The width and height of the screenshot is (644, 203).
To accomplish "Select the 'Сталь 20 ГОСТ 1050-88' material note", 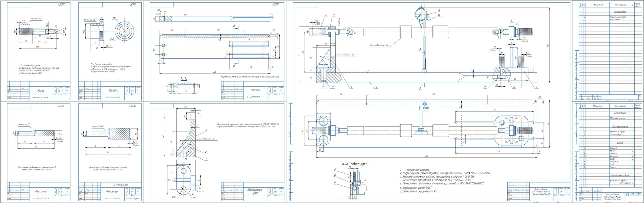I will tap(113, 97).
